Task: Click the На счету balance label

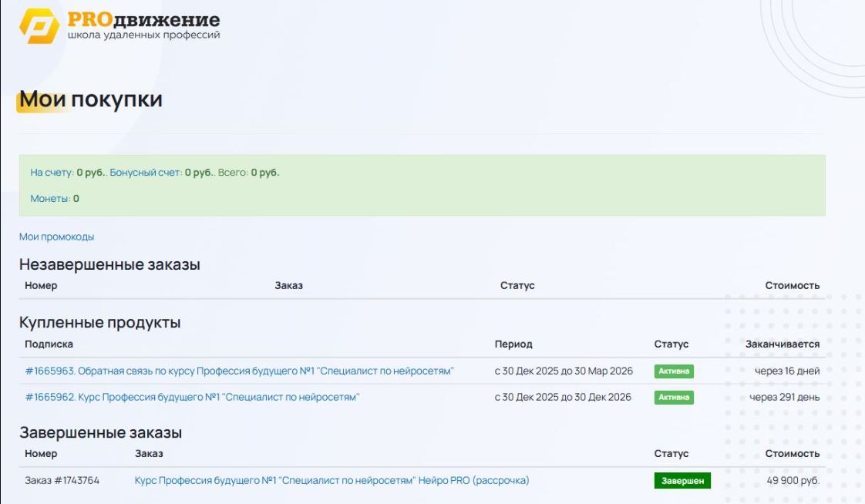Action: pyautogui.click(x=52, y=173)
